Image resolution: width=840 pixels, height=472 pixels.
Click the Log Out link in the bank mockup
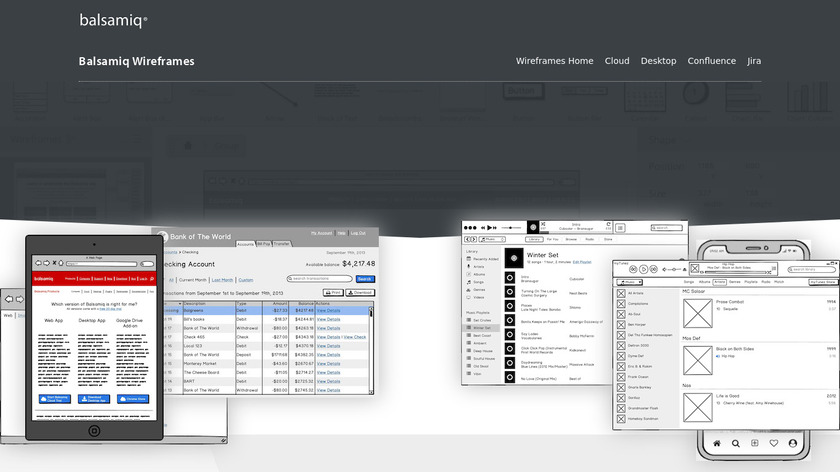click(x=358, y=233)
